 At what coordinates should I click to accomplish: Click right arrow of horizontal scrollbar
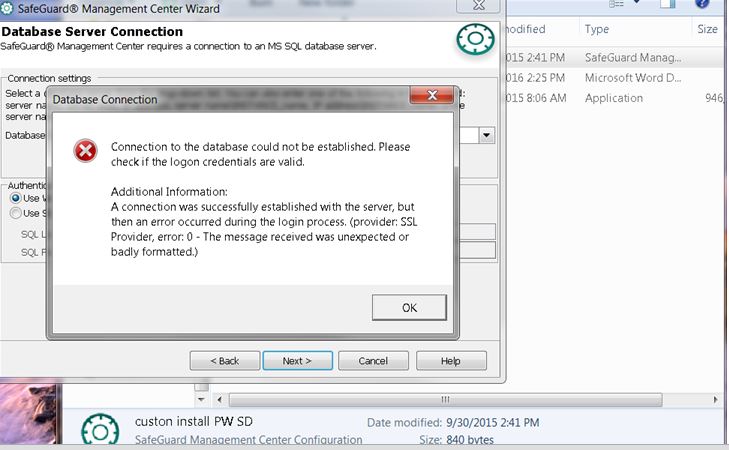tap(715, 400)
